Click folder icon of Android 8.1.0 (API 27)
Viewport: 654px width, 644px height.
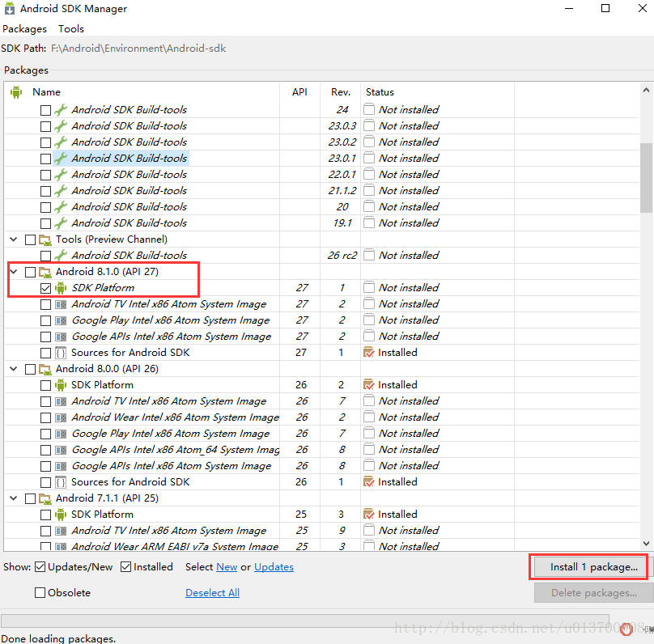point(45,272)
